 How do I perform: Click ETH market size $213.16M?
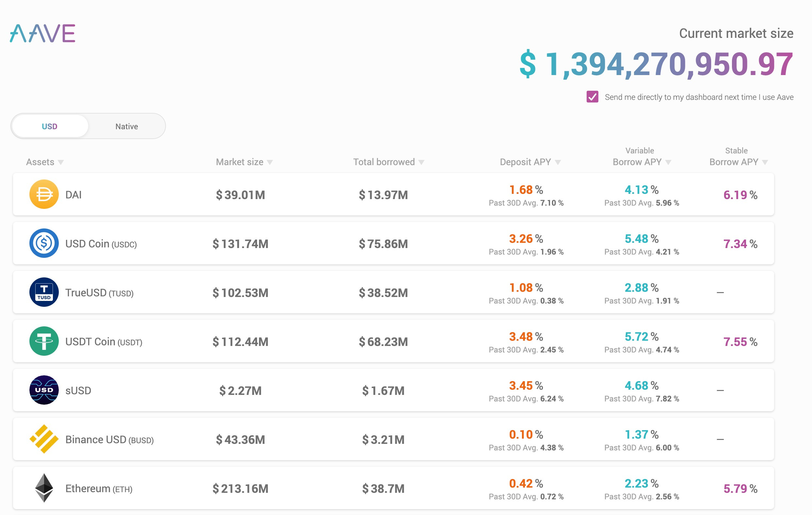(240, 488)
